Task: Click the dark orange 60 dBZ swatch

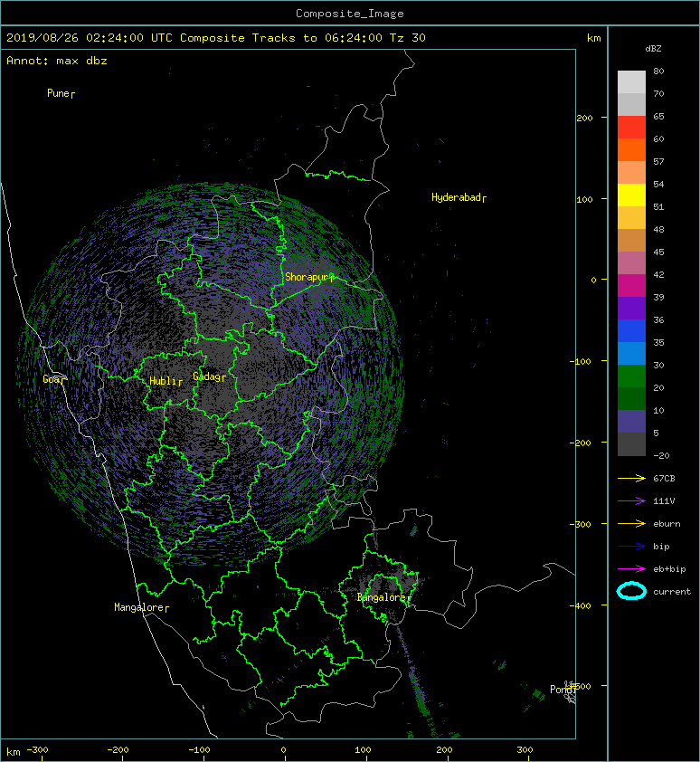Action: tap(631, 149)
